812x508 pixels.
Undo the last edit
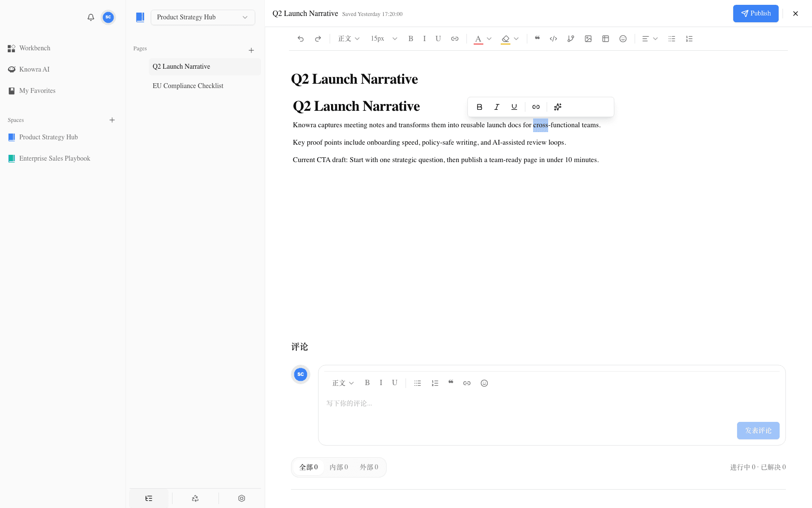[301, 39]
